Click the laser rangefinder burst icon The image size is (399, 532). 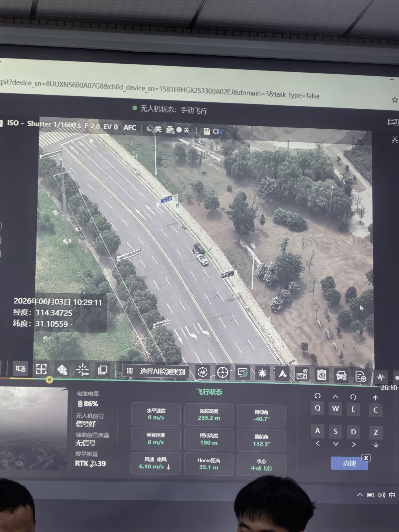click(x=82, y=370)
